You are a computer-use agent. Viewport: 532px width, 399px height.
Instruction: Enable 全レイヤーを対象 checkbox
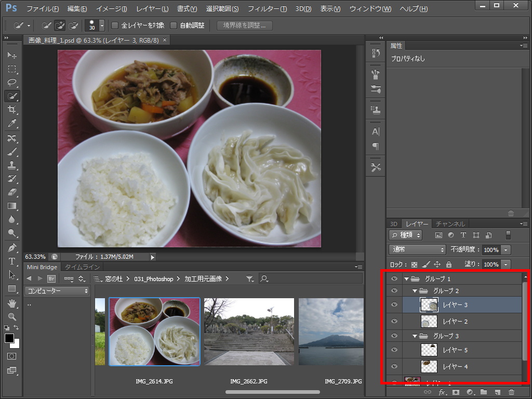[x=115, y=25]
